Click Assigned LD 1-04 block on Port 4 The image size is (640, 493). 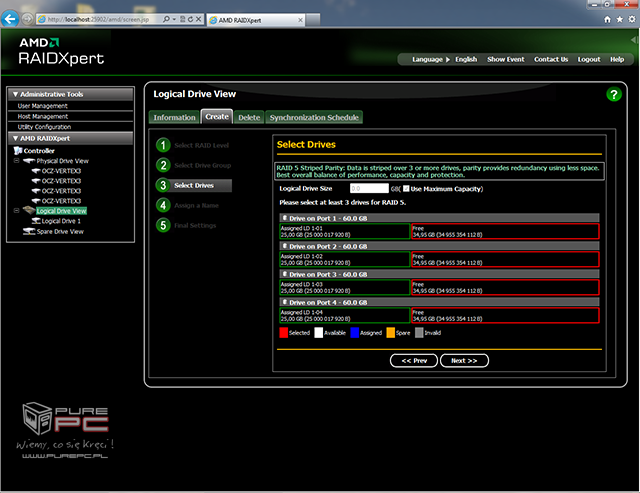click(x=345, y=315)
